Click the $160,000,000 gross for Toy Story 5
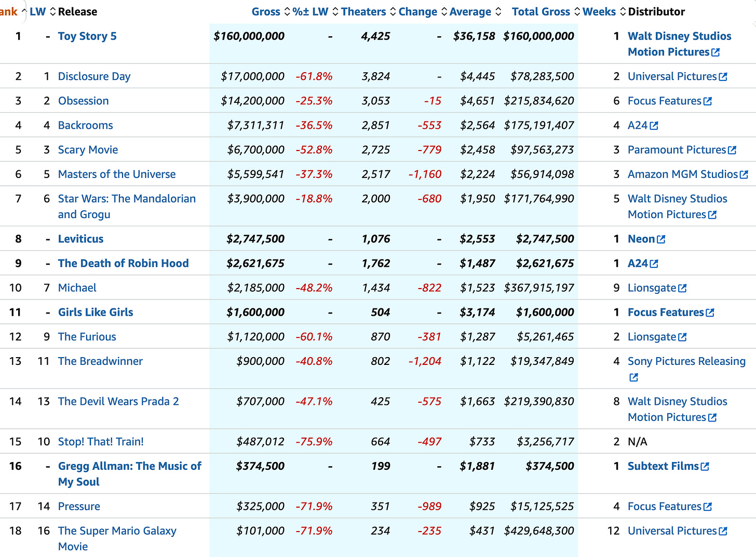Image resolution: width=756 pixels, height=557 pixels. click(x=249, y=36)
